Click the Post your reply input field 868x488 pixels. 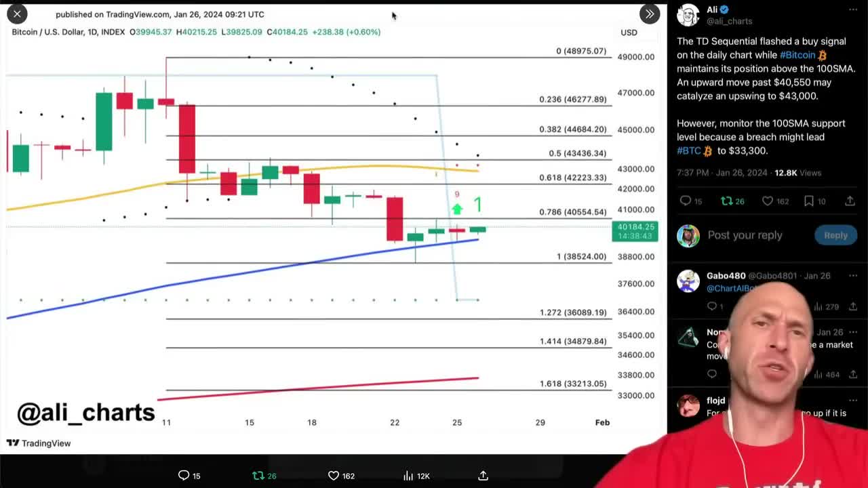(745, 235)
